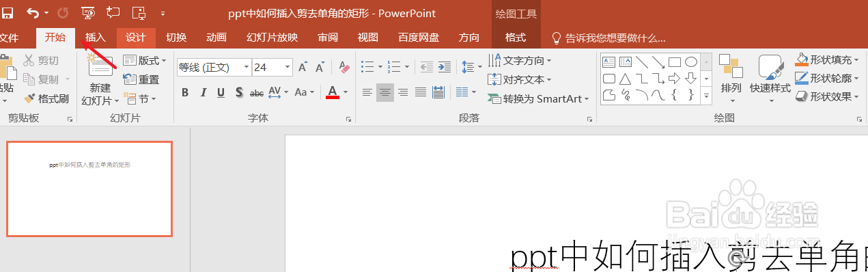Justify text alignment

tap(421, 92)
